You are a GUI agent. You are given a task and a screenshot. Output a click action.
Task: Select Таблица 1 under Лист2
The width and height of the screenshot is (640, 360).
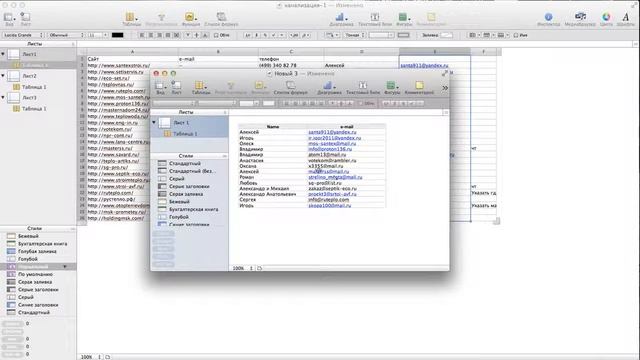point(34,87)
